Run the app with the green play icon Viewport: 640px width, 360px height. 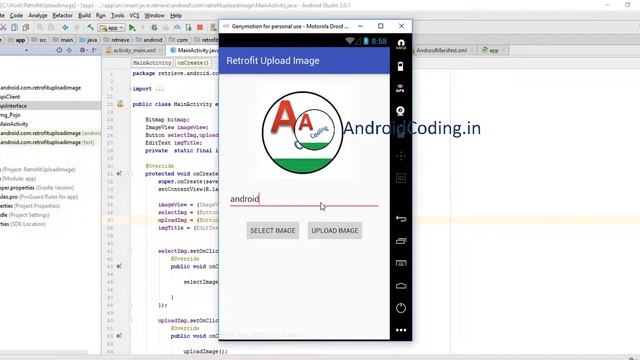[x=132, y=28]
